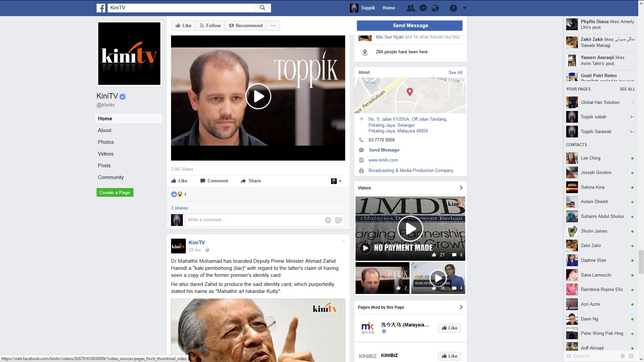Like the KiniTV page

tap(183, 25)
